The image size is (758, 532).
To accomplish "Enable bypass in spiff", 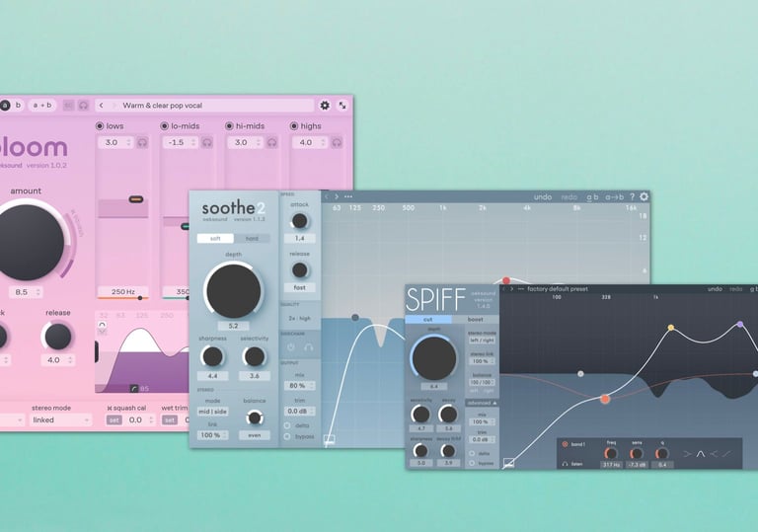I will coord(472,463).
